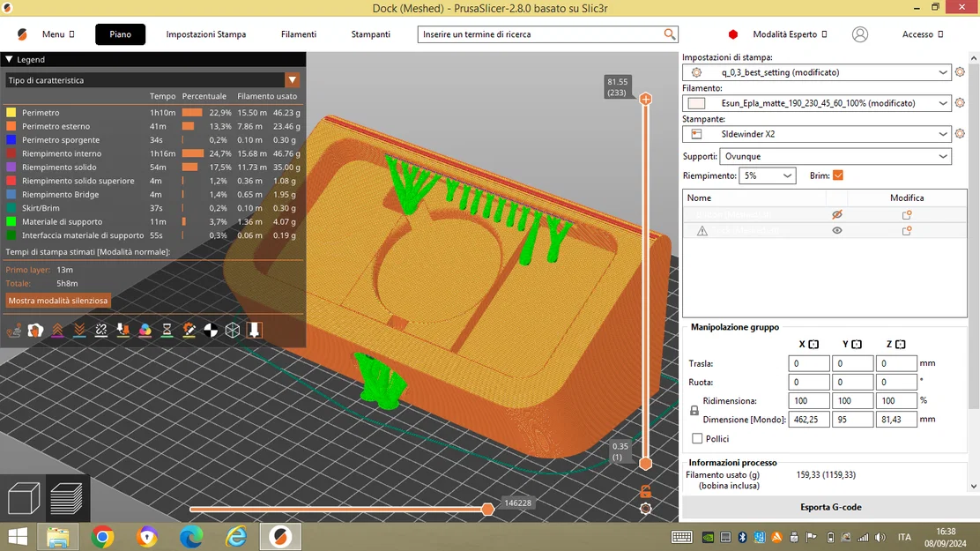Add color change at plus marker

646,99
